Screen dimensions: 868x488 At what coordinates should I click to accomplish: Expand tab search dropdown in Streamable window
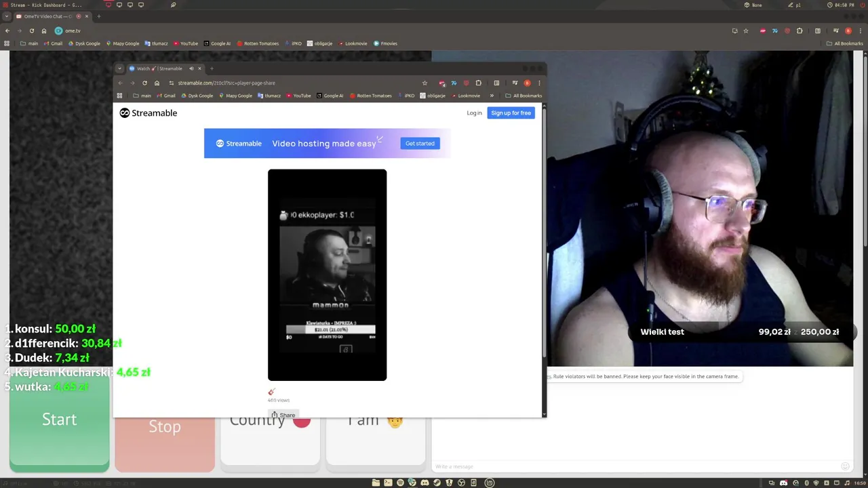tap(119, 68)
